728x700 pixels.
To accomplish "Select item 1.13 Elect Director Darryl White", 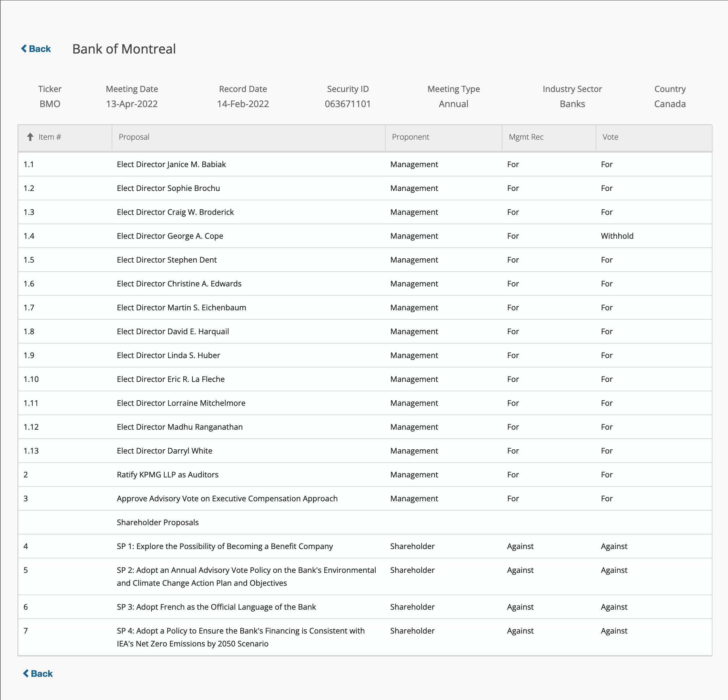I will click(x=165, y=450).
